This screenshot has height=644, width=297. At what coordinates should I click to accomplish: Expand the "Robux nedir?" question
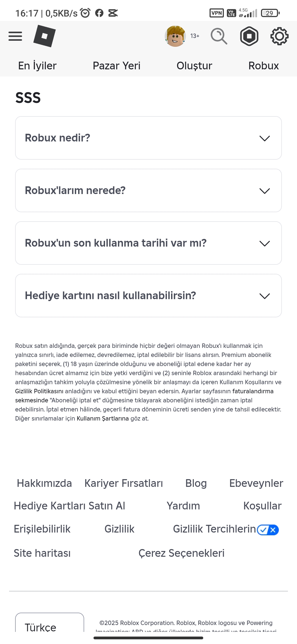[148, 138]
